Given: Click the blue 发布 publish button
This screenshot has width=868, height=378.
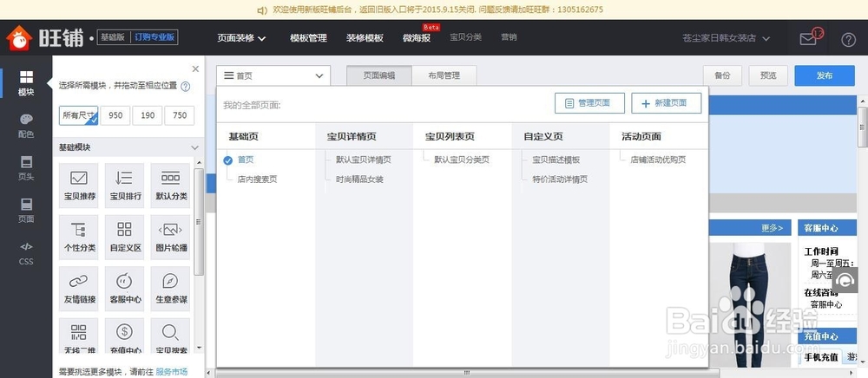Looking at the screenshot, I should pyautogui.click(x=825, y=75).
